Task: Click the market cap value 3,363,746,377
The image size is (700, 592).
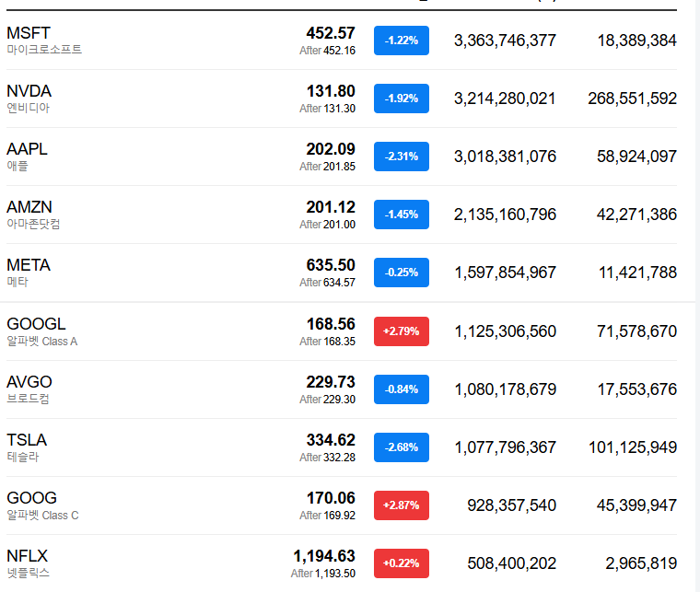Action: [505, 41]
